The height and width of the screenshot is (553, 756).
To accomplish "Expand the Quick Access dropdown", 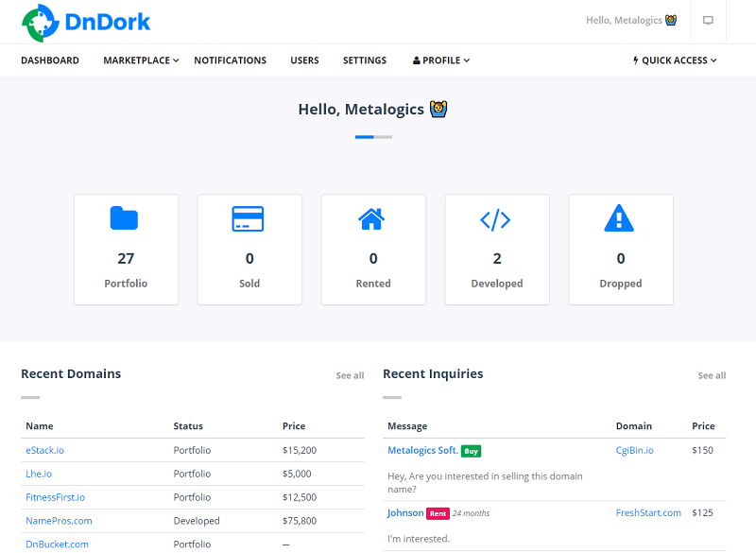I will click(677, 60).
